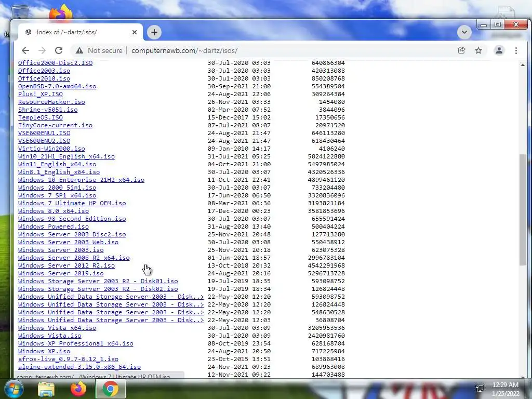Click the address bar URL
Screen dimensions: 532x399
point(184,50)
